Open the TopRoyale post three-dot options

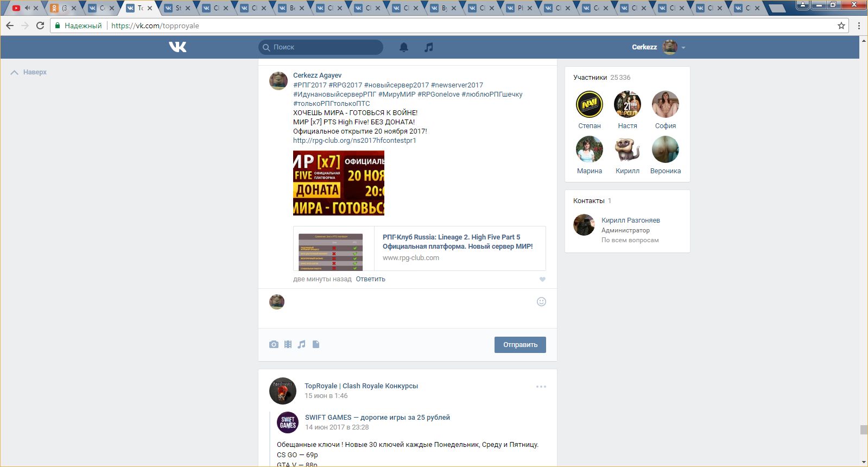click(541, 387)
